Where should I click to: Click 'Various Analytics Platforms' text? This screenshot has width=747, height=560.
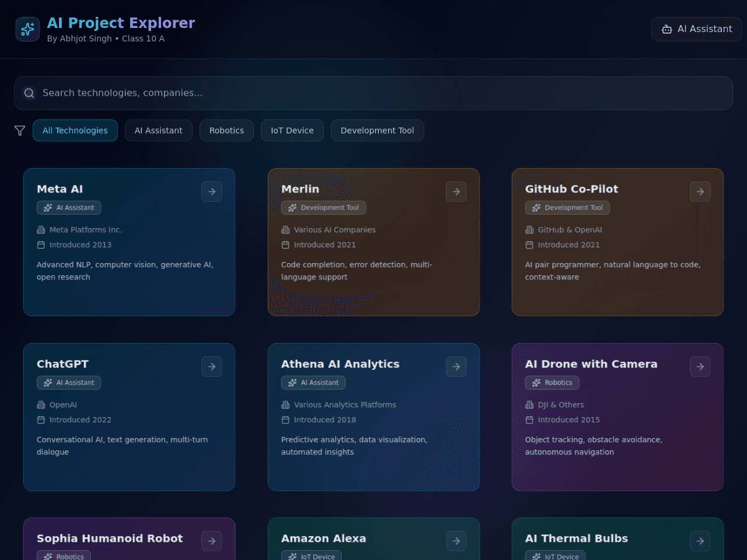345,405
